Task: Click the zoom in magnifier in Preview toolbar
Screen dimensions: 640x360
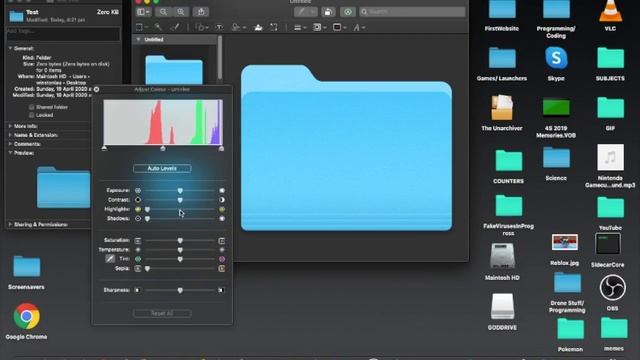Action: pyautogui.click(x=180, y=12)
